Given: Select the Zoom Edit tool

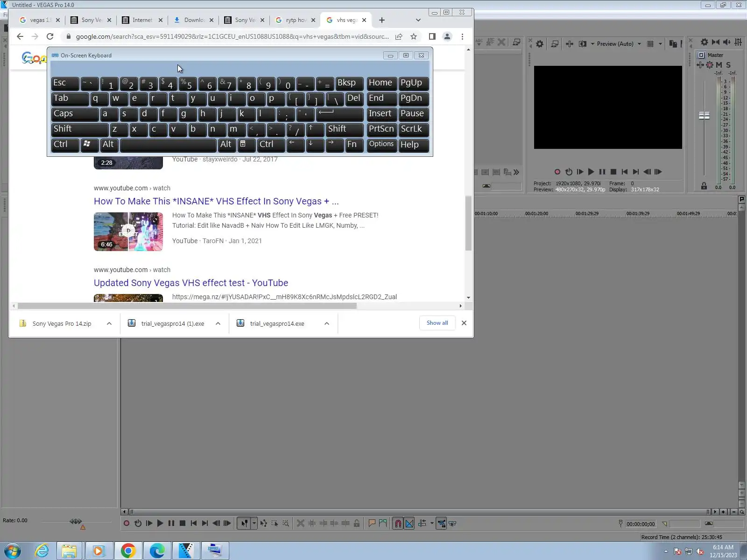Looking at the screenshot, I should (x=286, y=524).
